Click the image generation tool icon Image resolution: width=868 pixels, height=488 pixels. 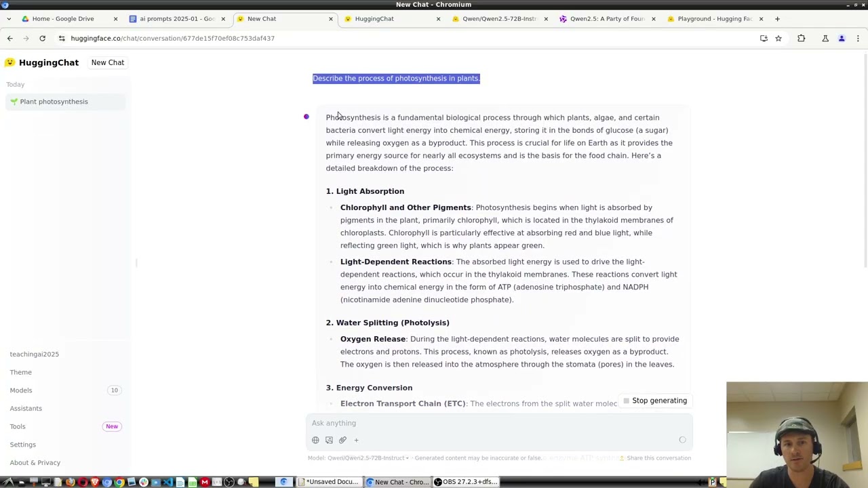click(x=329, y=440)
